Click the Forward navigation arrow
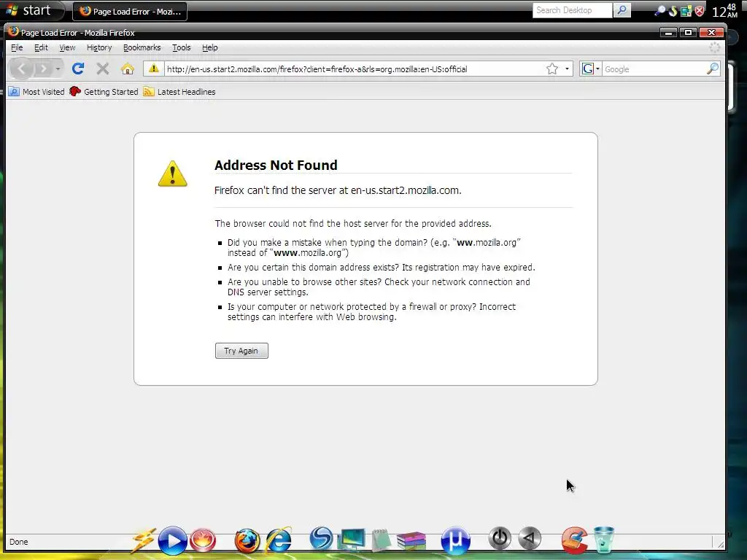This screenshot has height=560, width=747. (43, 69)
